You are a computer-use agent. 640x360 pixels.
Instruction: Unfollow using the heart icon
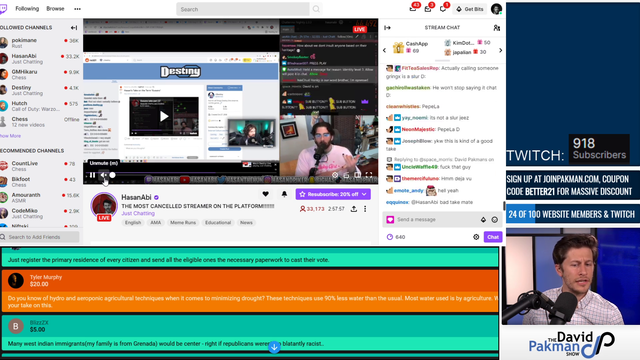265,194
